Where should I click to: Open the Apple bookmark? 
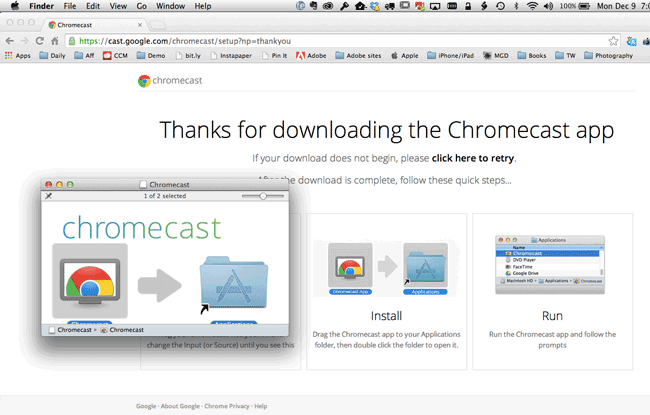pyautogui.click(x=405, y=55)
